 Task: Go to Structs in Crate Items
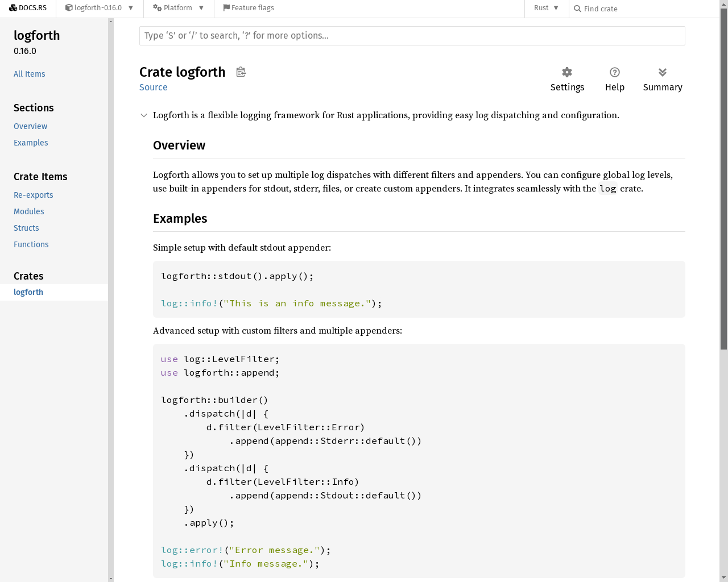coord(27,228)
